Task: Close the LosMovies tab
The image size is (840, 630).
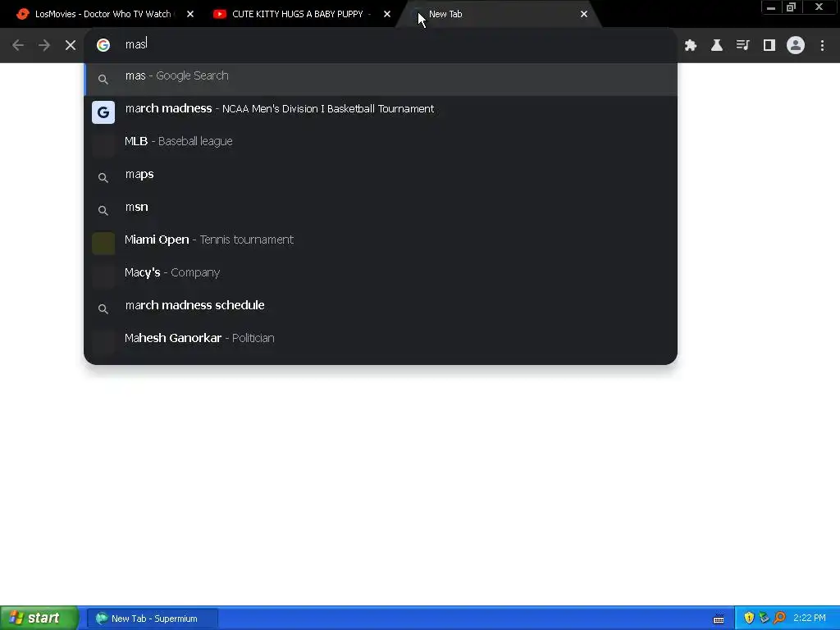Action: point(190,14)
